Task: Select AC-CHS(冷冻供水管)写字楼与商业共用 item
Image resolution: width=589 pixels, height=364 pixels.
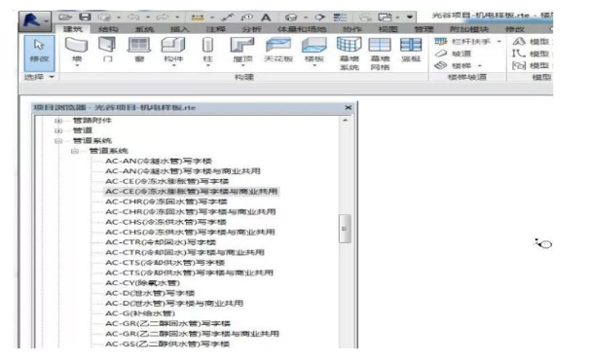Action: pyautogui.click(x=190, y=233)
